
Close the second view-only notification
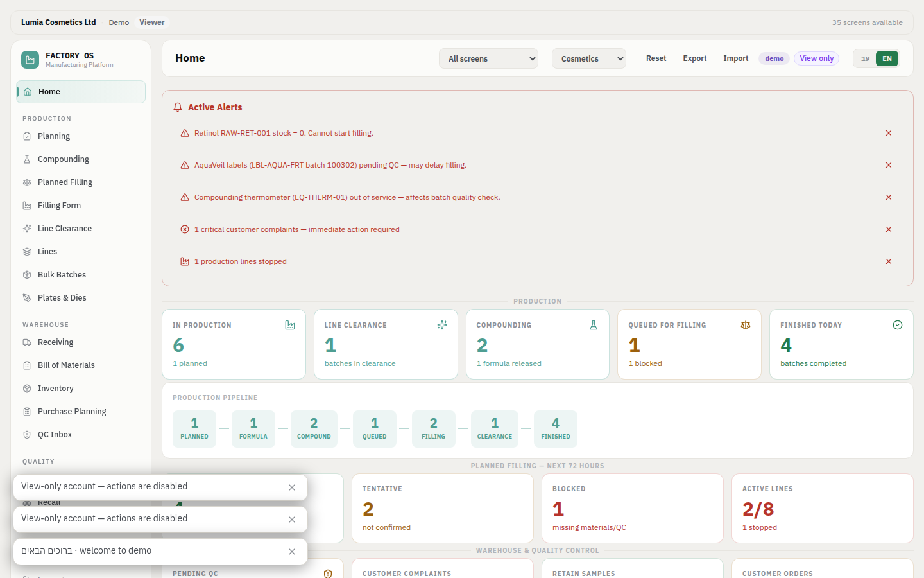pyautogui.click(x=292, y=520)
